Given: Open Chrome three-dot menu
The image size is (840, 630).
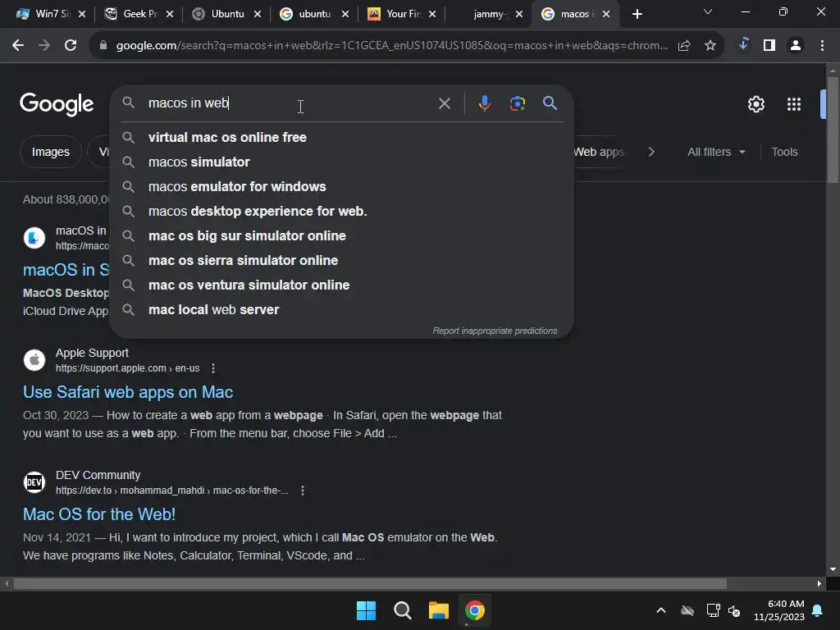Looking at the screenshot, I should point(822,46).
